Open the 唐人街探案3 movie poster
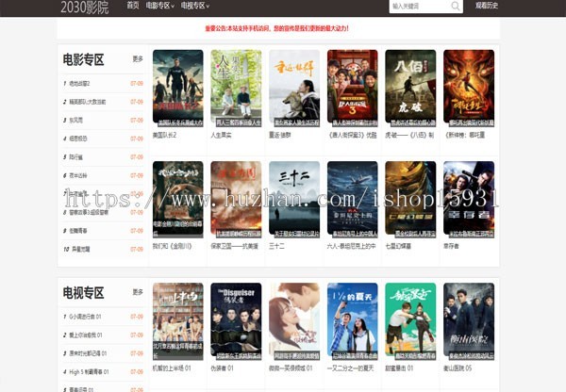The image size is (566, 392). pos(352,89)
